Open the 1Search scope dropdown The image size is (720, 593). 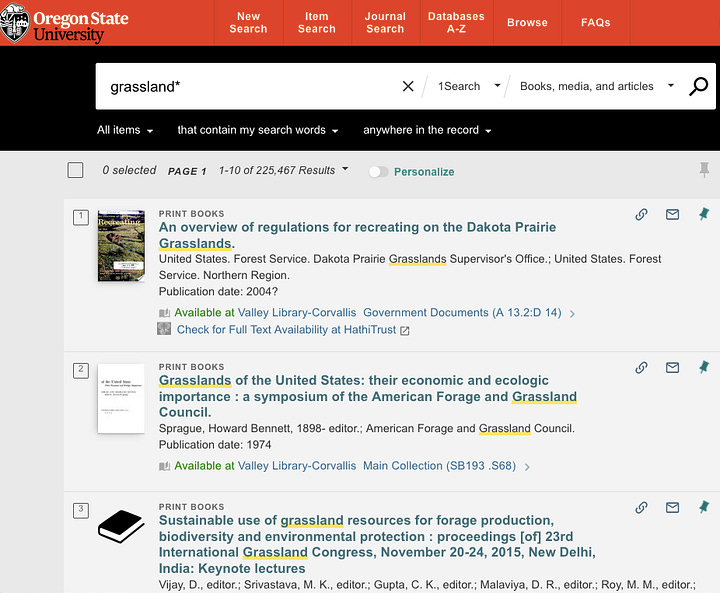(x=468, y=86)
